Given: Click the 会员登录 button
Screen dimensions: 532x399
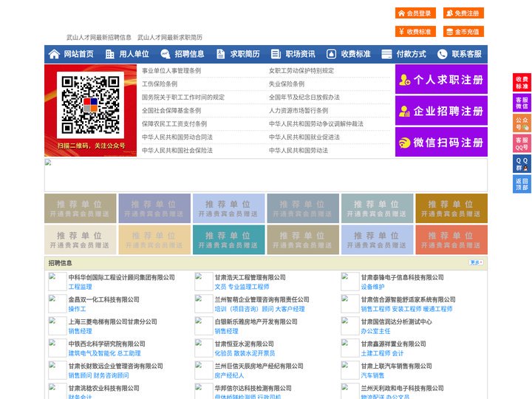Looking at the screenshot, I should [415, 13].
